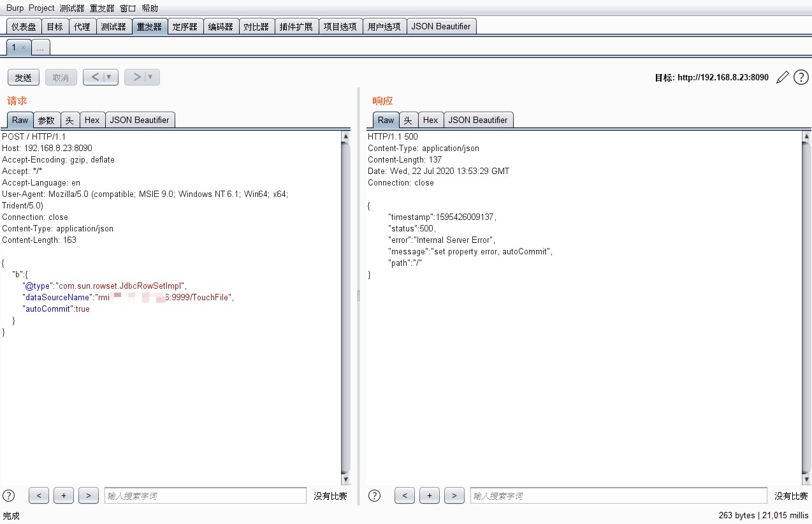Select request JSON Beautifier tab
The height and width of the screenshot is (524, 812).
[x=140, y=120]
